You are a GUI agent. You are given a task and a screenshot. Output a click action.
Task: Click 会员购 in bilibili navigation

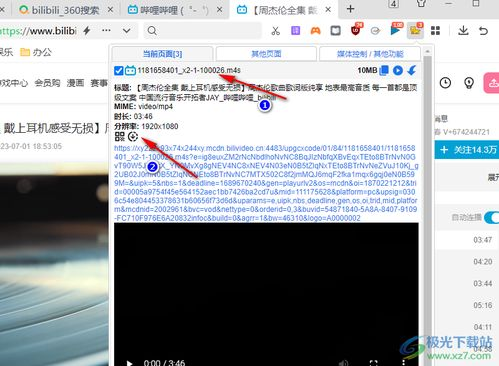pyautogui.click(x=47, y=83)
